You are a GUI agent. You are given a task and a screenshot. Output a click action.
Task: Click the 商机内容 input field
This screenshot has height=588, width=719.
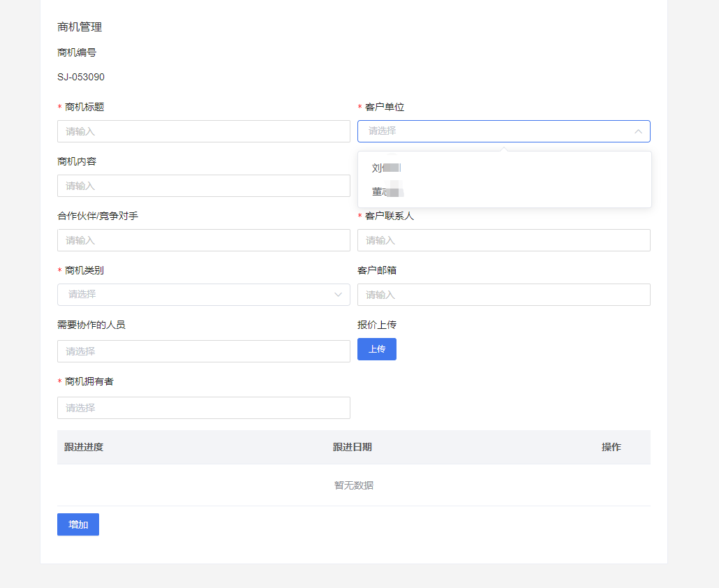[204, 186]
